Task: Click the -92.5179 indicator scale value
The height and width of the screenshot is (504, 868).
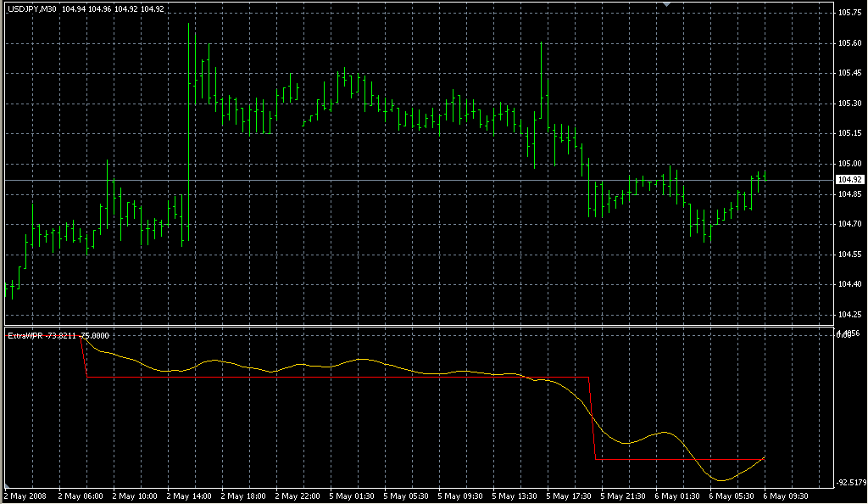Action: (850, 483)
